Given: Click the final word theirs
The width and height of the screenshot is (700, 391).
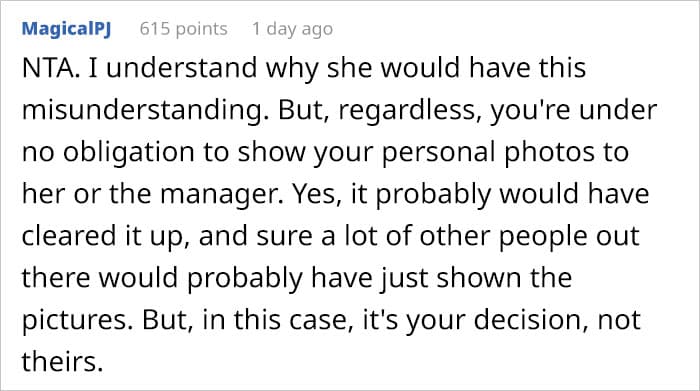Looking at the screenshot, I should click(58, 362).
